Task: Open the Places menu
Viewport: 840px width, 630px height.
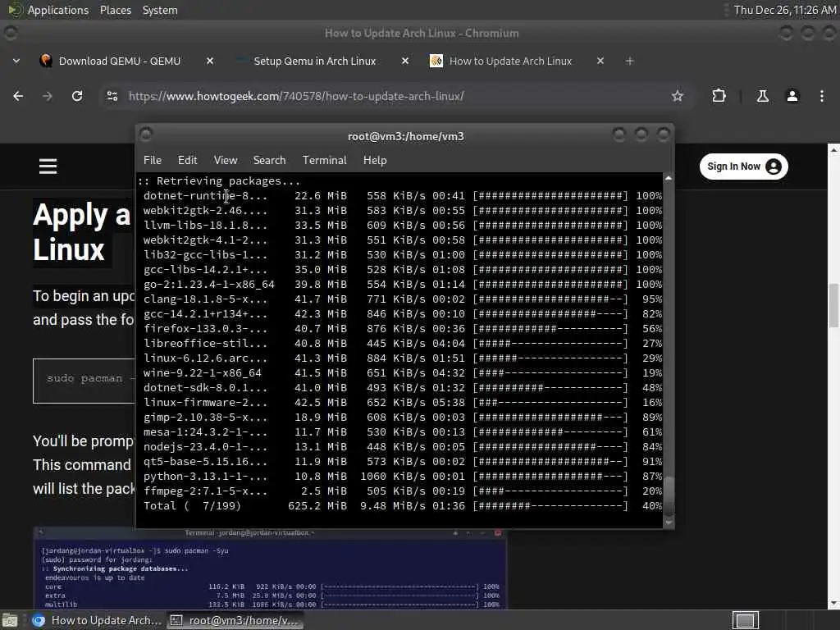Action: point(115,10)
